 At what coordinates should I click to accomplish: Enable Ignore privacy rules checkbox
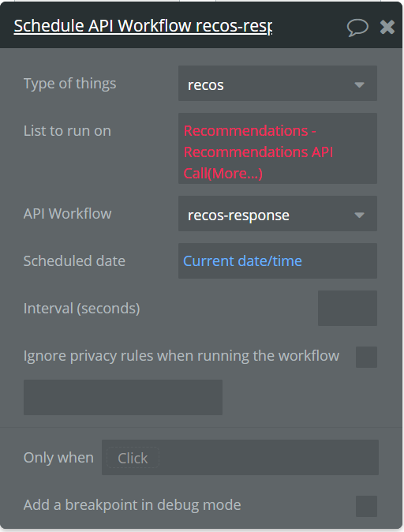pyautogui.click(x=366, y=357)
